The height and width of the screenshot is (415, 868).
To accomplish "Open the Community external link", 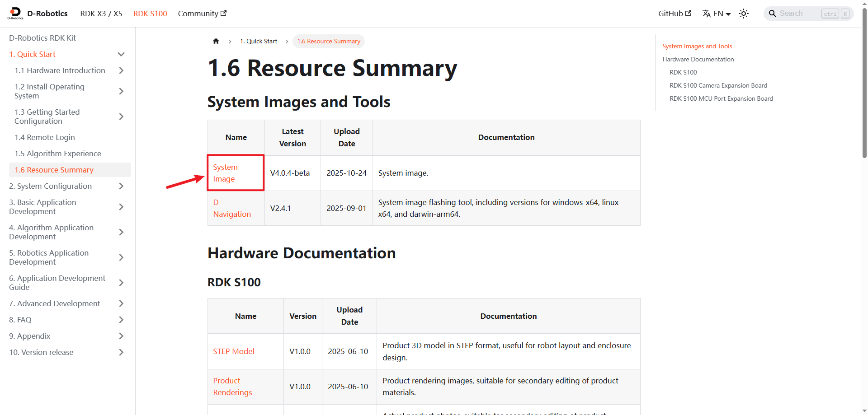I will (x=202, y=14).
